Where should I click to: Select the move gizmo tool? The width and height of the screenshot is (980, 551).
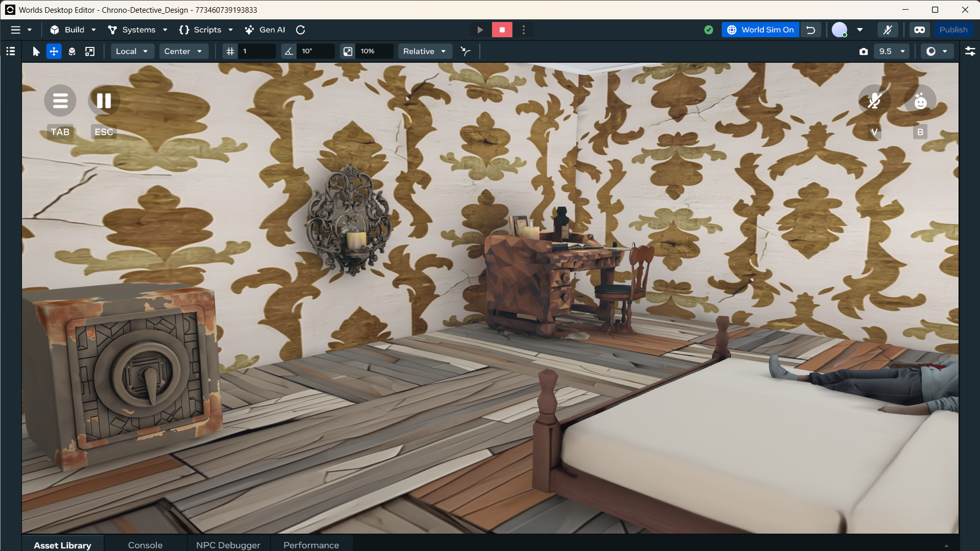pyautogui.click(x=54, y=52)
